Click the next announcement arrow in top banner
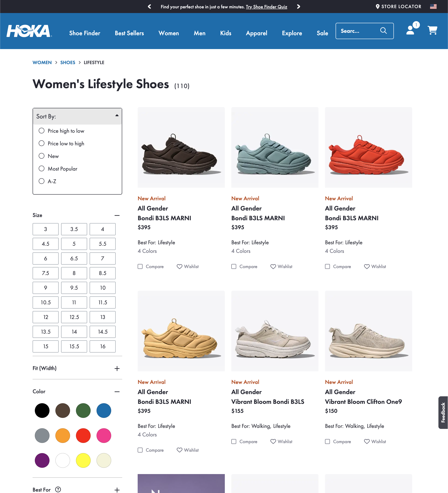This screenshot has width=448, height=493. click(298, 7)
